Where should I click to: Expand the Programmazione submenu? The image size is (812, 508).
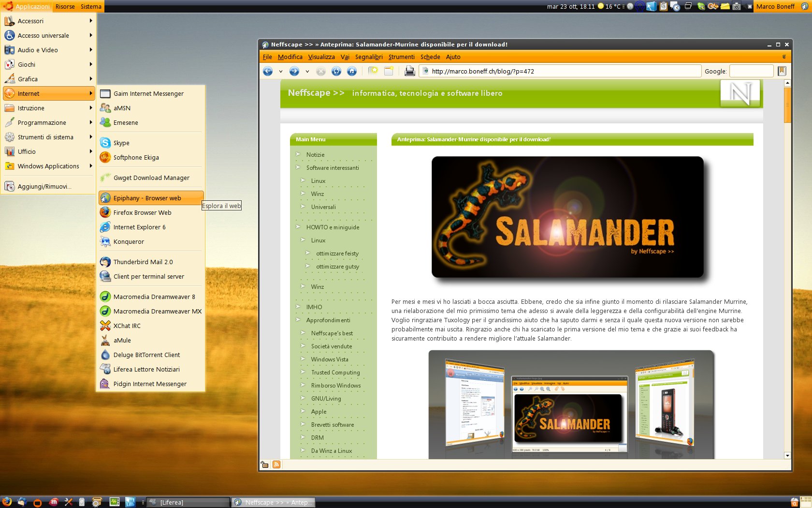tap(49, 122)
